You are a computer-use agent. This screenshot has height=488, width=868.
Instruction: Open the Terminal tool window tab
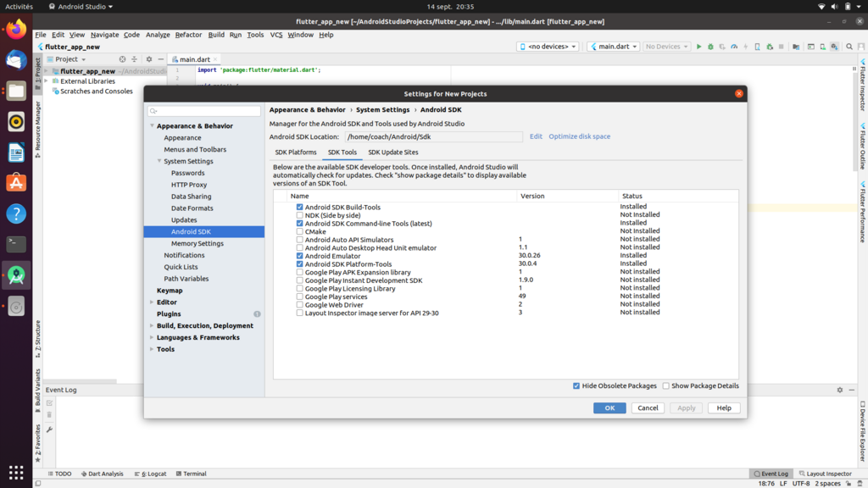(x=192, y=474)
